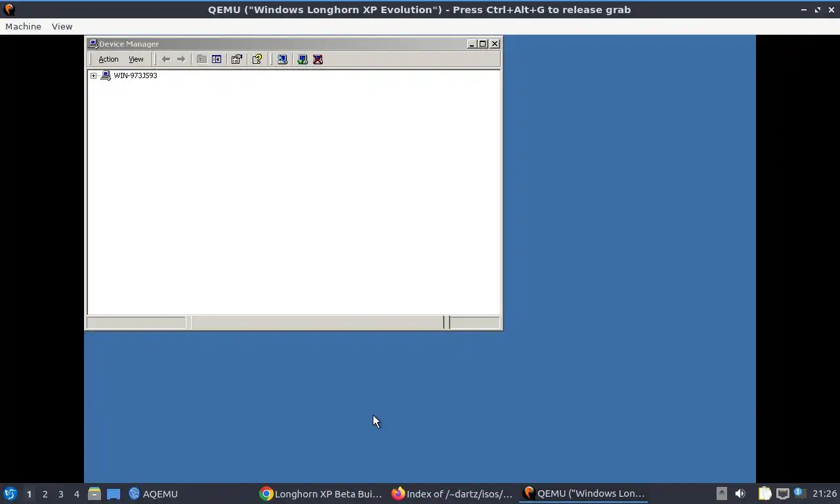Viewport: 840px width, 504px height.
Task: Open the Action menu in Device Manager
Action: tap(108, 59)
